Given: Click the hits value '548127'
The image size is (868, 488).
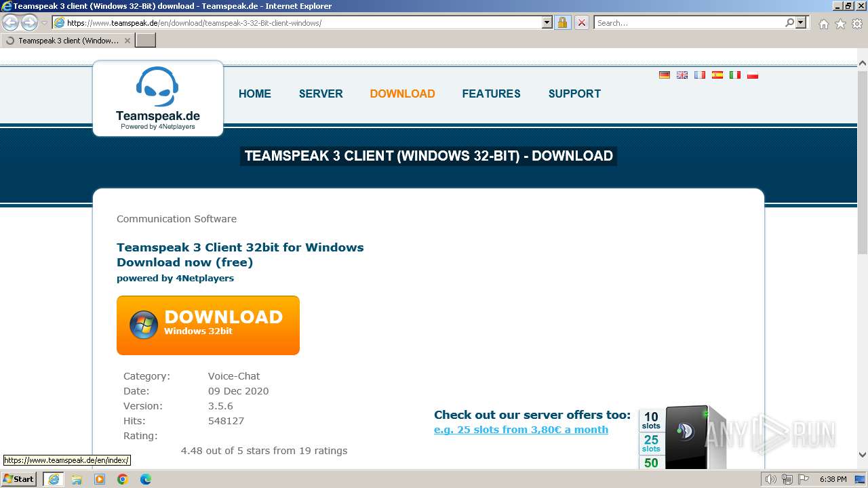Looking at the screenshot, I should click(x=226, y=421).
